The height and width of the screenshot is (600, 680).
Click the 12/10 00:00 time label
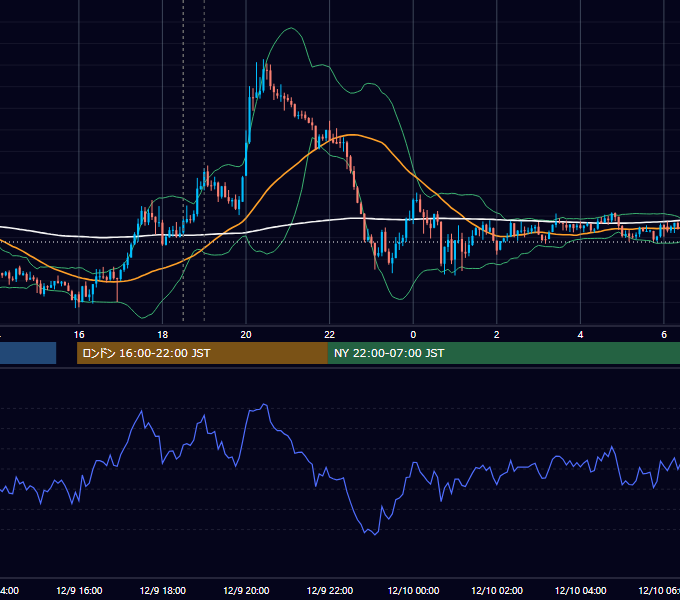tap(413, 590)
